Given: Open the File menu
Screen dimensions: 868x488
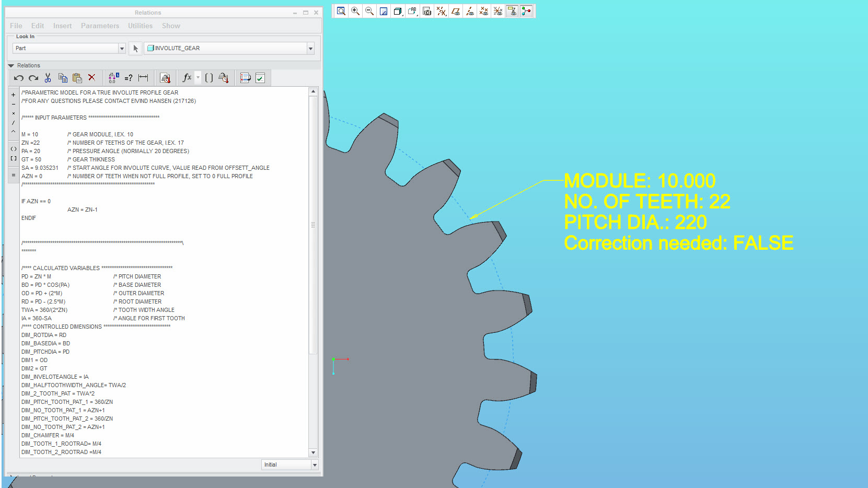Looking at the screenshot, I should [16, 26].
